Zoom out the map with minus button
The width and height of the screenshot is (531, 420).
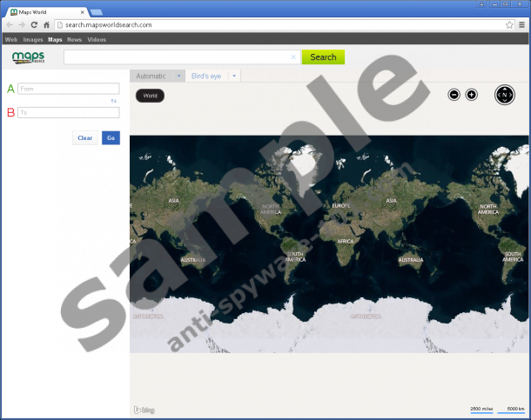point(454,95)
